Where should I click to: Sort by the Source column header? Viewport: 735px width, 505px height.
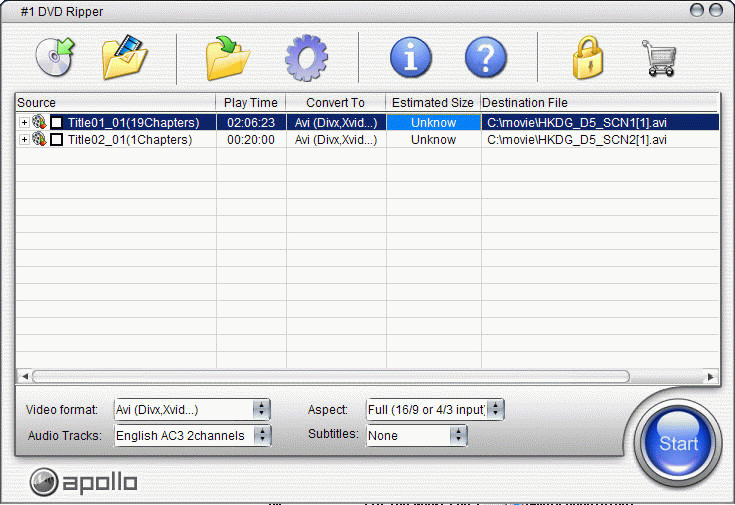115,103
